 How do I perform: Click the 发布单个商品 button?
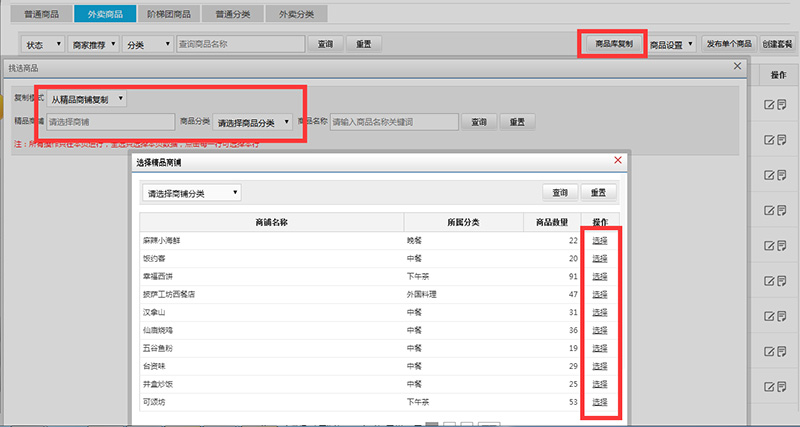[729, 44]
